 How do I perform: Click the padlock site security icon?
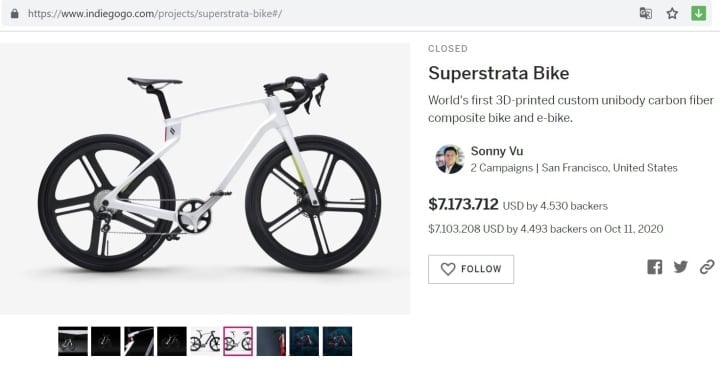[x=15, y=13]
